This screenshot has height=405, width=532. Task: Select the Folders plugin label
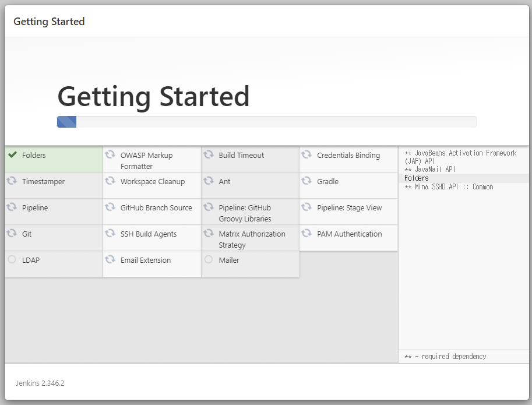coord(34,156)
